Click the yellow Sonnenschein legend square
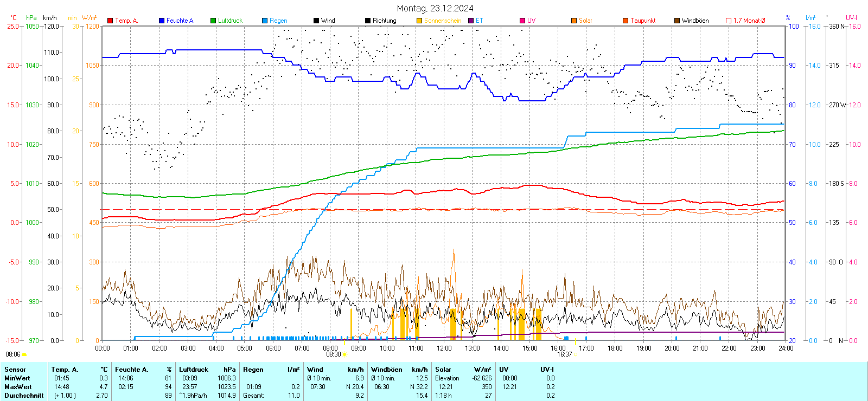868x401 pixels. click(419, 21)
